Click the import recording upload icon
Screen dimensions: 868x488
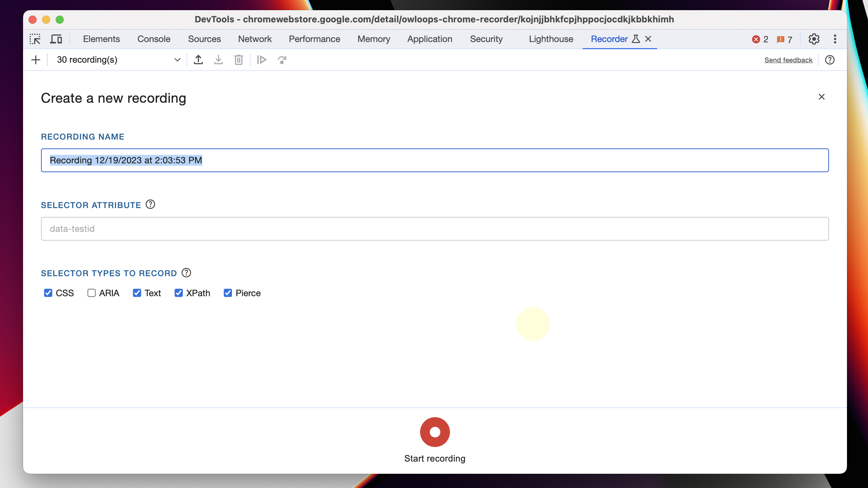[198, 60]
